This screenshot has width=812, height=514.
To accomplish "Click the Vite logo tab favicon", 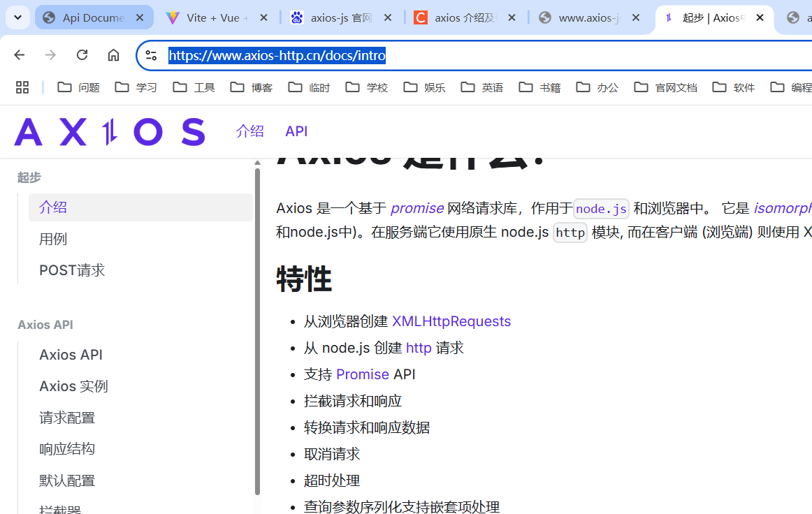I will [x=173, y=17].
